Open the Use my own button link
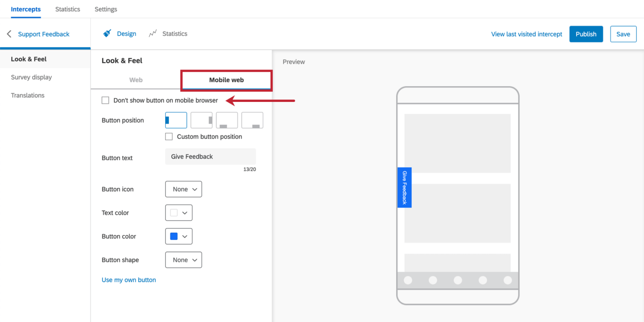Viewport: 644px width, 322px height. pos(129,280)
